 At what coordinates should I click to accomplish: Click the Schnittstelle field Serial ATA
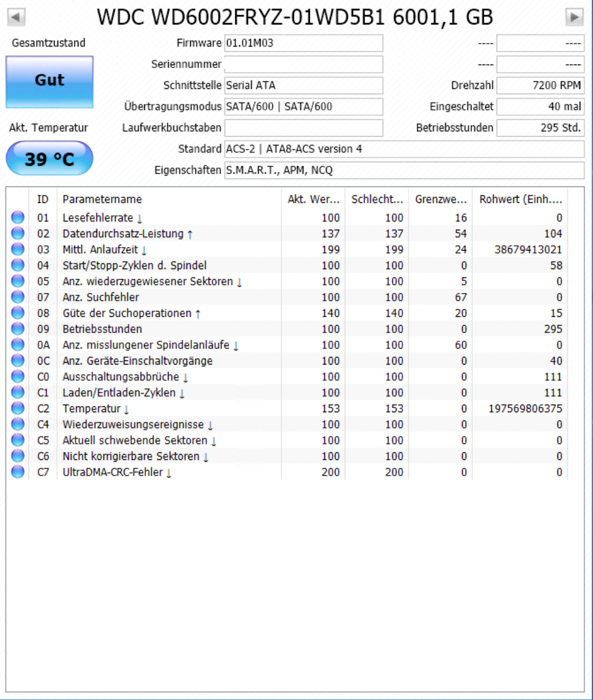303,85
